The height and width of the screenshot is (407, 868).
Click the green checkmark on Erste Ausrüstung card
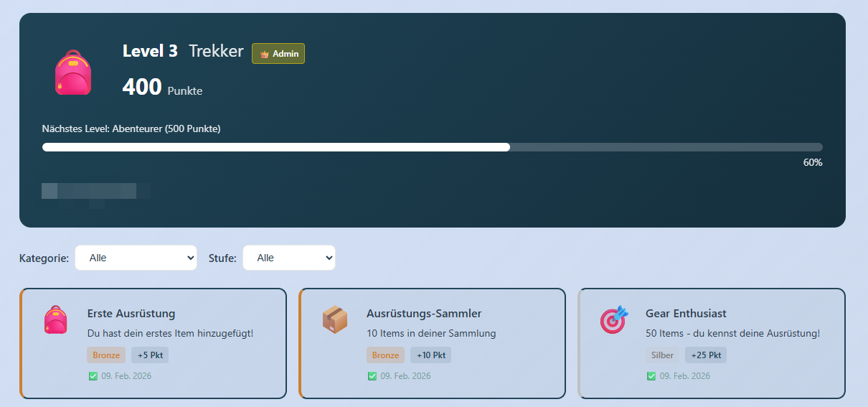93,376
